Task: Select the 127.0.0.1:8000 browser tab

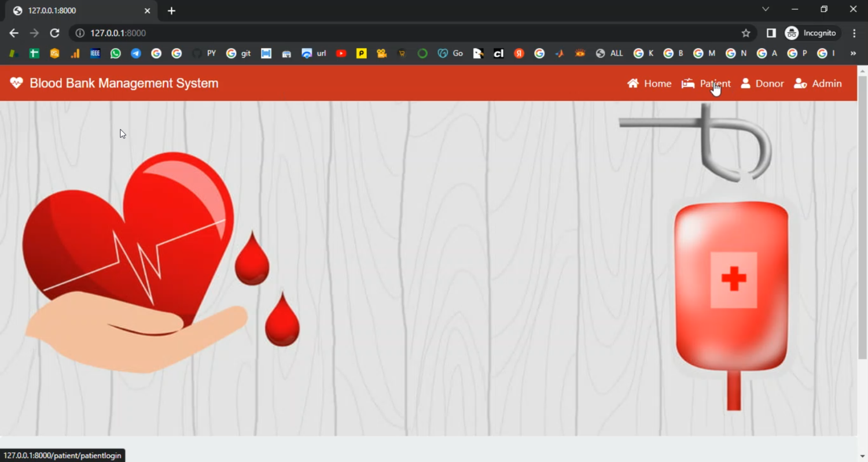Action: click(82, 10)
